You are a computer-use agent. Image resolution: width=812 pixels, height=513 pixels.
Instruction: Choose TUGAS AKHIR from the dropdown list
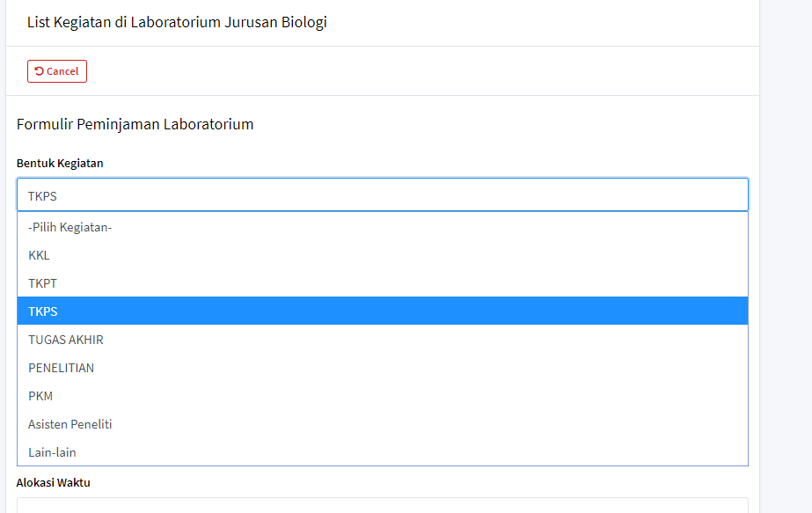pyautogui.click(x=66, y=340)
